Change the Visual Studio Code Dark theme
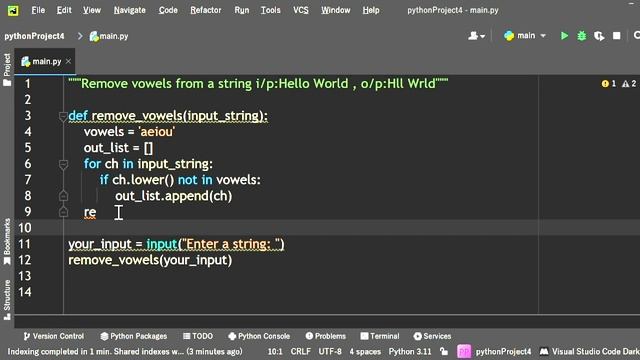The width and height of the screenshot is (640, 360). coord(589,351)
